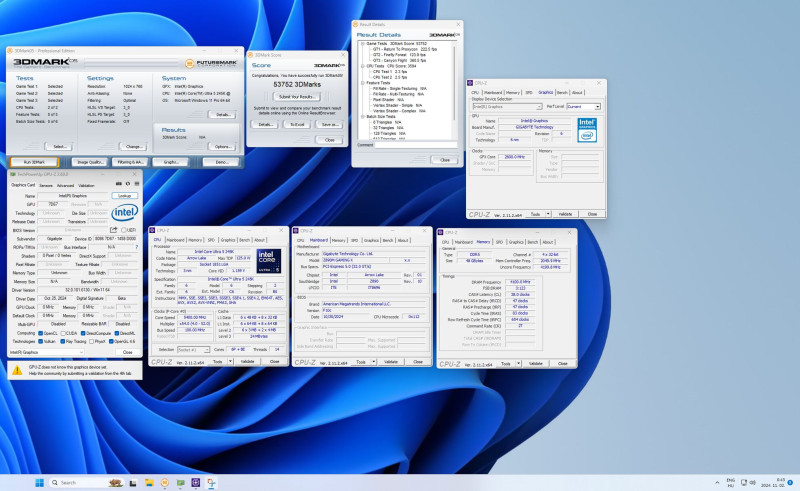800x491 pixels.
Task: Click last pinned app icon on taskbar
Action: click(x=211, y=483)
